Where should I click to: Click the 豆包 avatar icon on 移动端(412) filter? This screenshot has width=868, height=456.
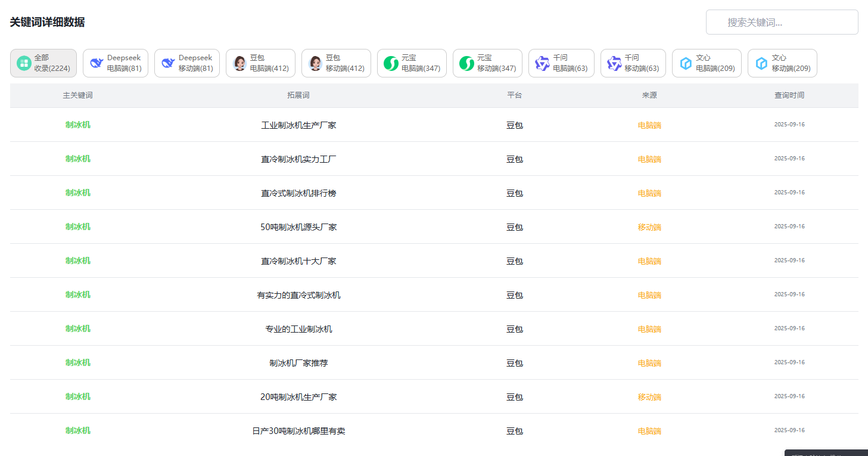coord(316,63)
